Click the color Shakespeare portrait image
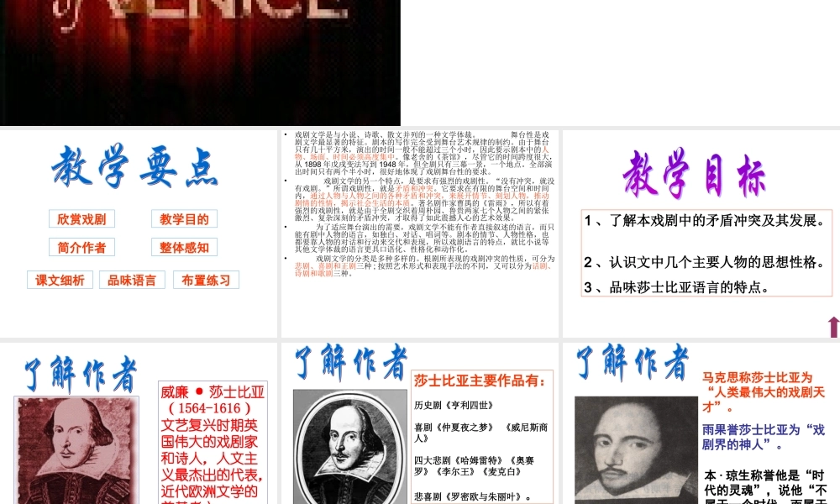The image size is (840, 504). (76, 450)
